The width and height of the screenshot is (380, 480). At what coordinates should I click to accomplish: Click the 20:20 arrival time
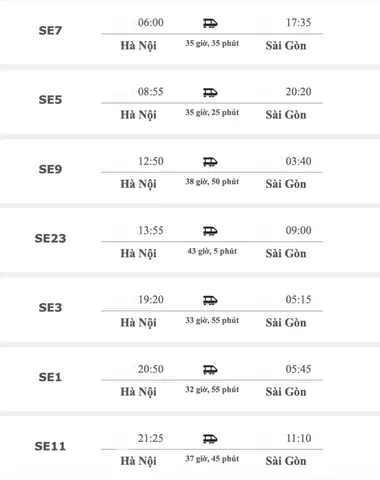pyautogui.click(x=298, y=92)
